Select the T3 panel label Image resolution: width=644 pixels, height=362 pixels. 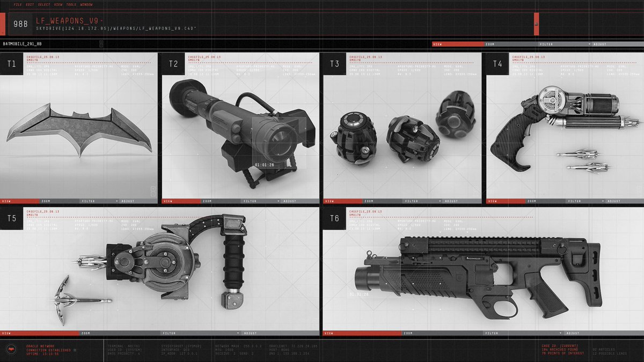pyautogui.click(x=334, y=64)
